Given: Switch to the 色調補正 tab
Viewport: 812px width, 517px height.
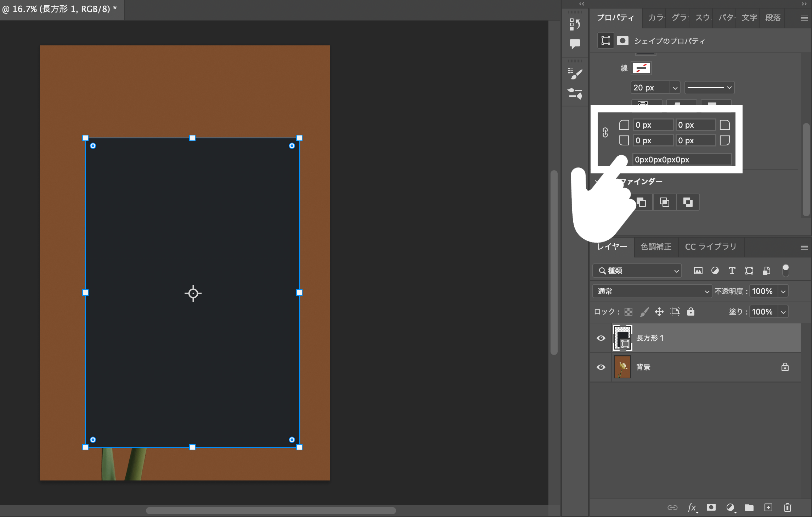Looking at the screenshot, I should point(656,247).
